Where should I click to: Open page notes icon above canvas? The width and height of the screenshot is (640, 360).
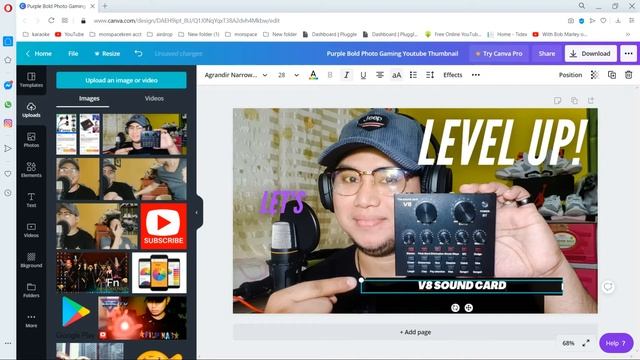click(558, 100)
